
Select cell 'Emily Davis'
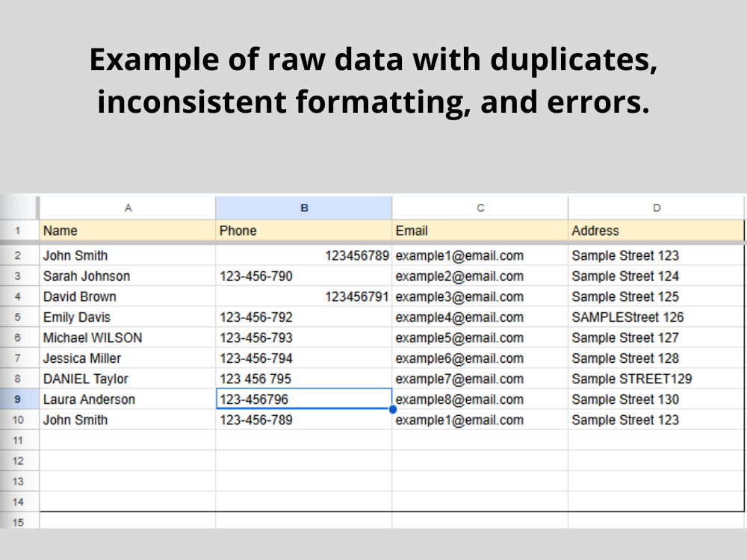[x=128, y=317]
